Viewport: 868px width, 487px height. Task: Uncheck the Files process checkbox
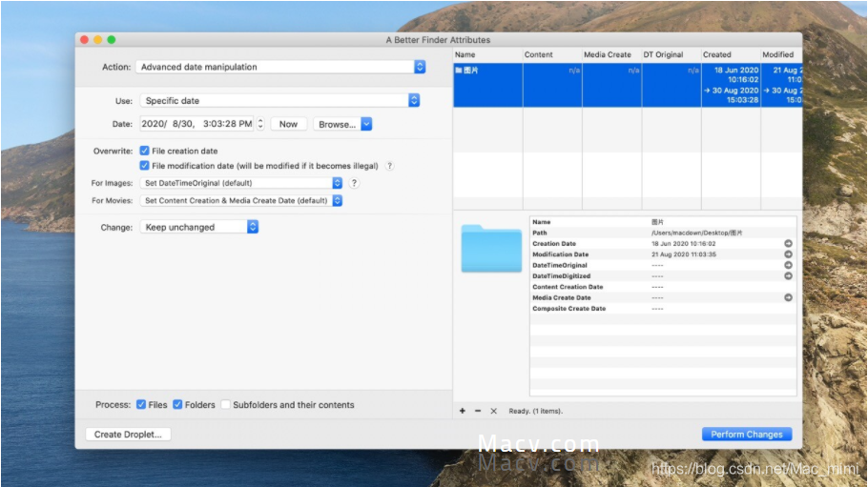[141, 404]
